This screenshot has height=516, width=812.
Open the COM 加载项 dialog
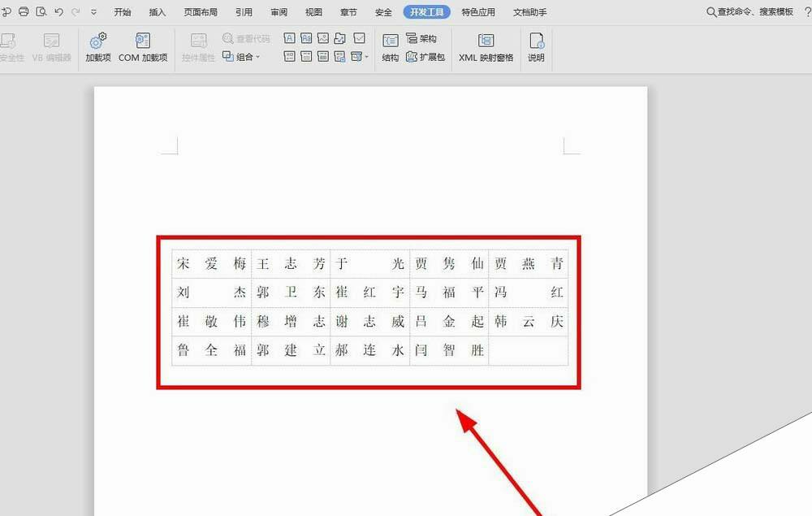pyautogui.click(x=143, y=48)
